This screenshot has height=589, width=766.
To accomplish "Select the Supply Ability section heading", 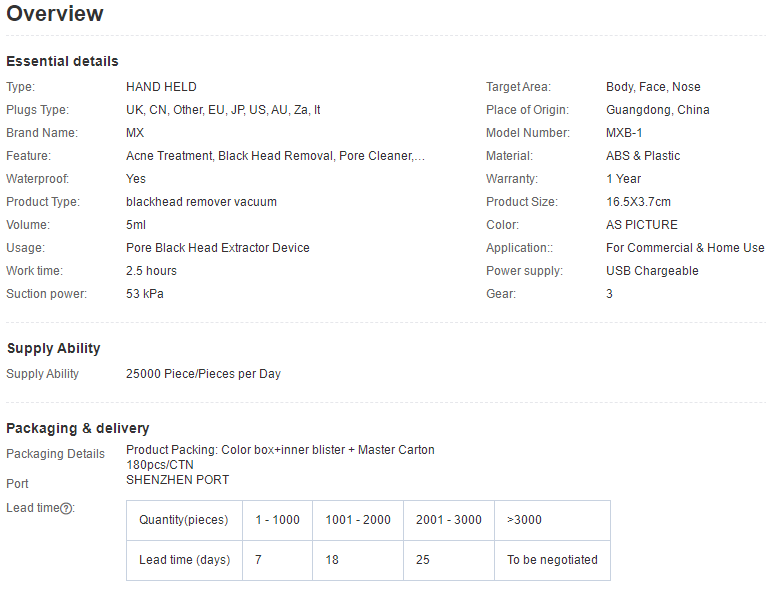I will (x=54, y=348).
